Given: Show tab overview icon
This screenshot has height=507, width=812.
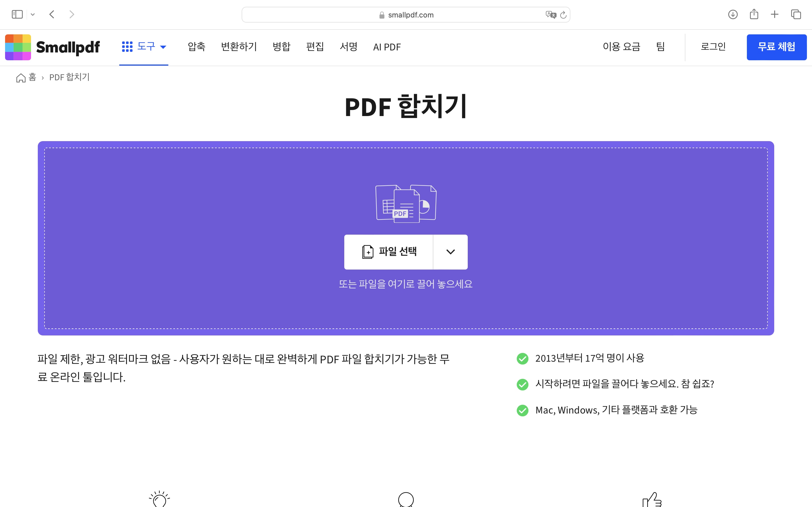Looking at the screenshot, I should (x=796, y=14).
